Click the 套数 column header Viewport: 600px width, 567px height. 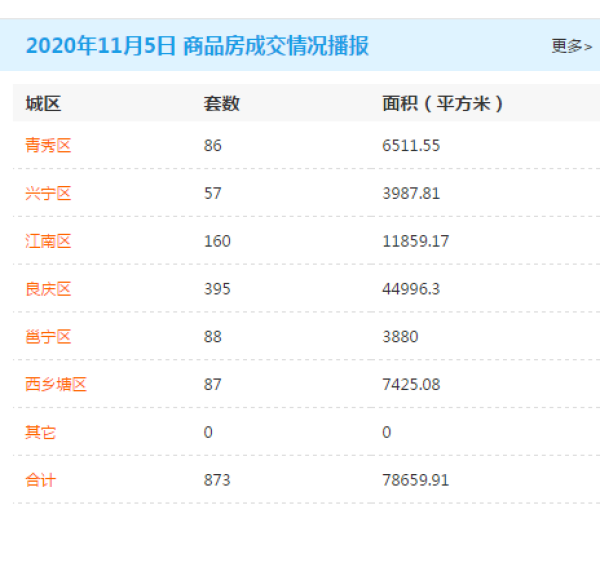[222, 104]
